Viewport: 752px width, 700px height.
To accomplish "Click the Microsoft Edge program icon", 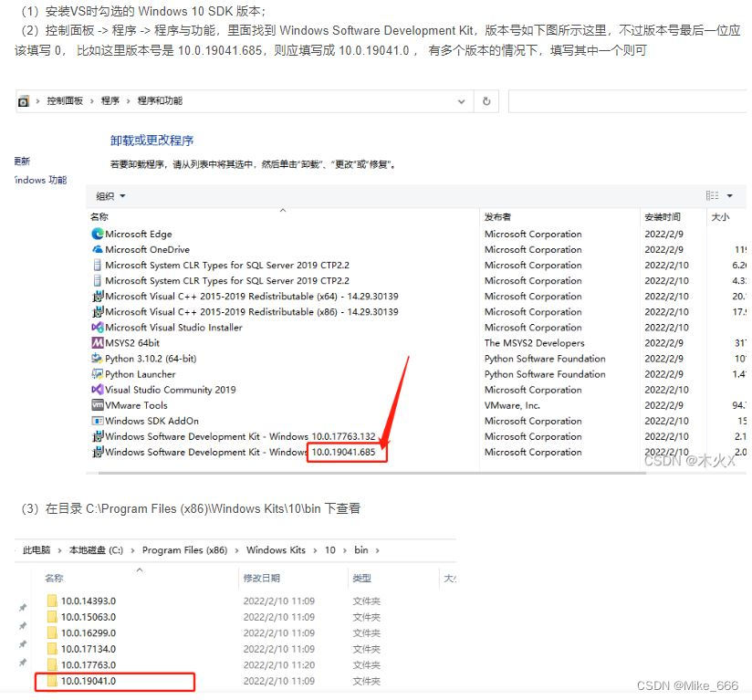I will coord(98,234).
